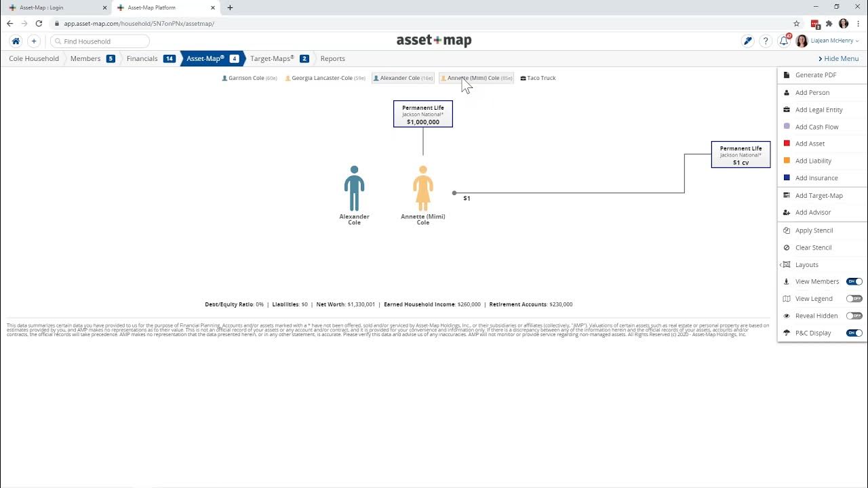Toggle the P&C Display switch
Image resolution: width=868 pixels, height=488 pixels.
pos(854,333)
